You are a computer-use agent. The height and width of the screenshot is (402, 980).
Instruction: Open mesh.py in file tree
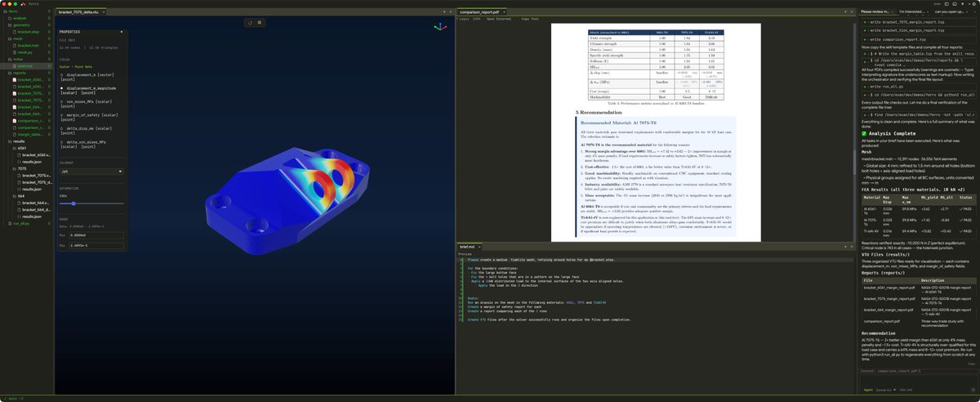[25, 52]
